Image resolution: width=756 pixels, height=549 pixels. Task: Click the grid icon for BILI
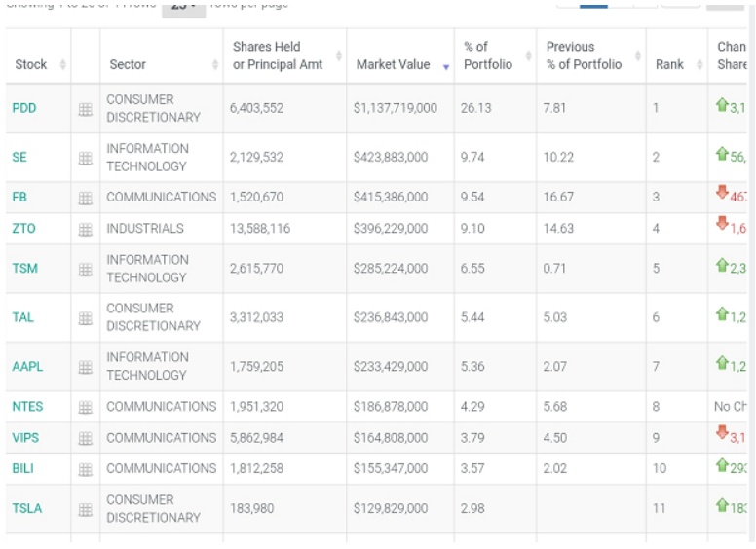(86, 469)
